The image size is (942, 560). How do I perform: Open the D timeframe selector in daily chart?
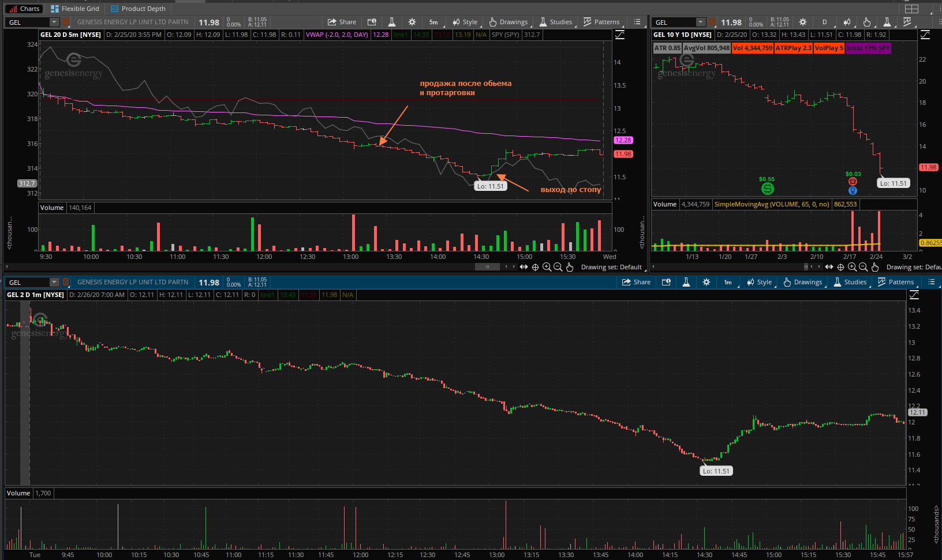click(x=825, y=22)
